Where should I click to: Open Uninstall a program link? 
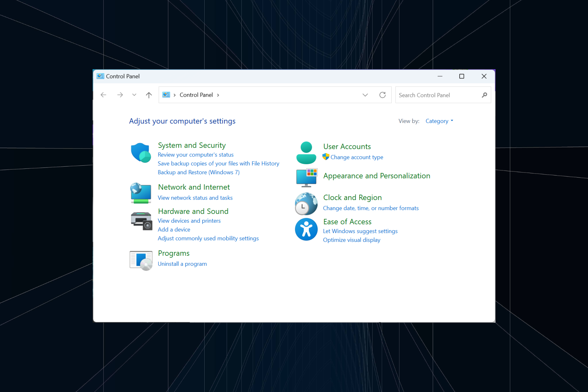pyautogui.click(x=182, y=264)
